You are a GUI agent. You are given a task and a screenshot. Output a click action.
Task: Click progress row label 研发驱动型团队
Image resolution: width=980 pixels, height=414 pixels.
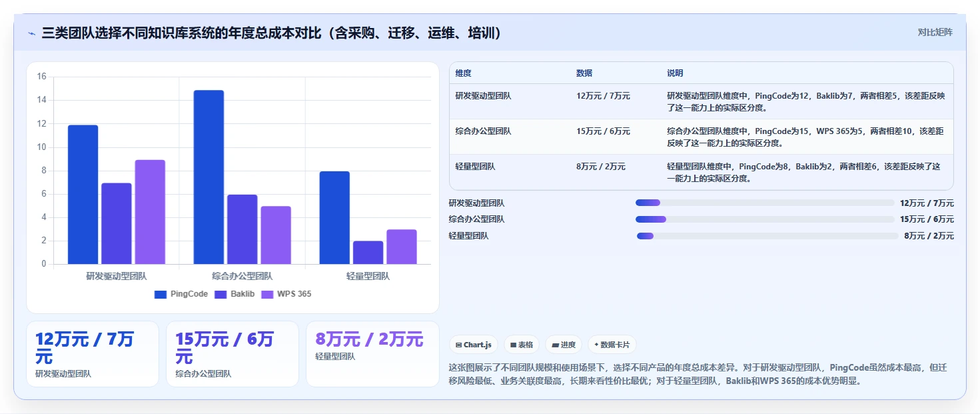coord(477,203)
